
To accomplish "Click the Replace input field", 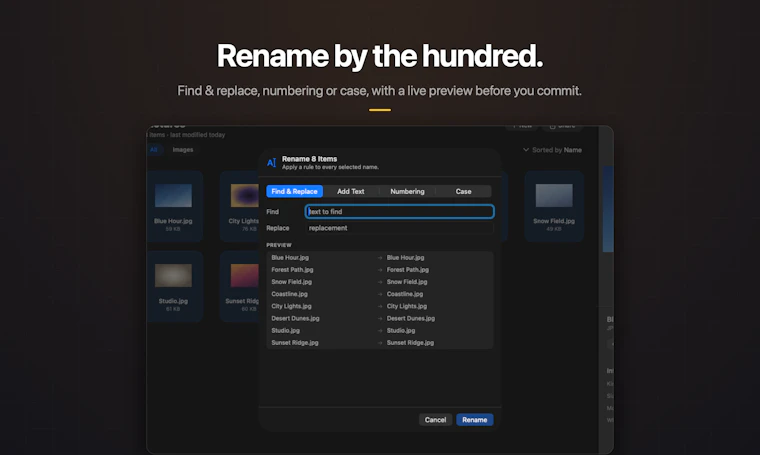I will pos(399,228).
